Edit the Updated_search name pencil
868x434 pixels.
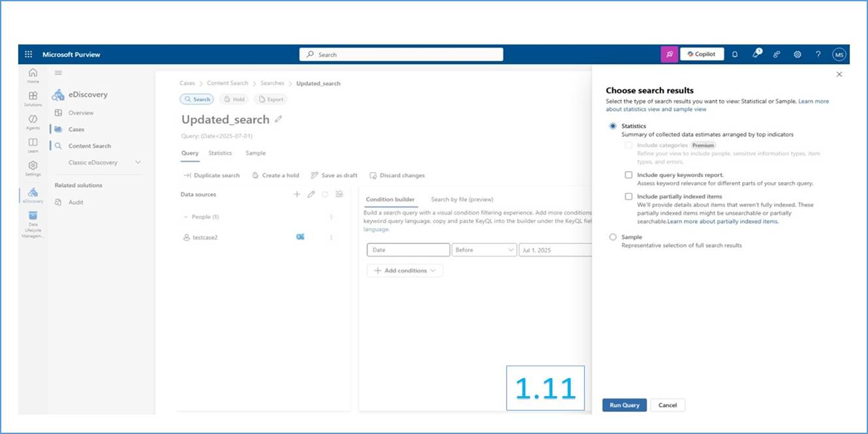(279, 119)
